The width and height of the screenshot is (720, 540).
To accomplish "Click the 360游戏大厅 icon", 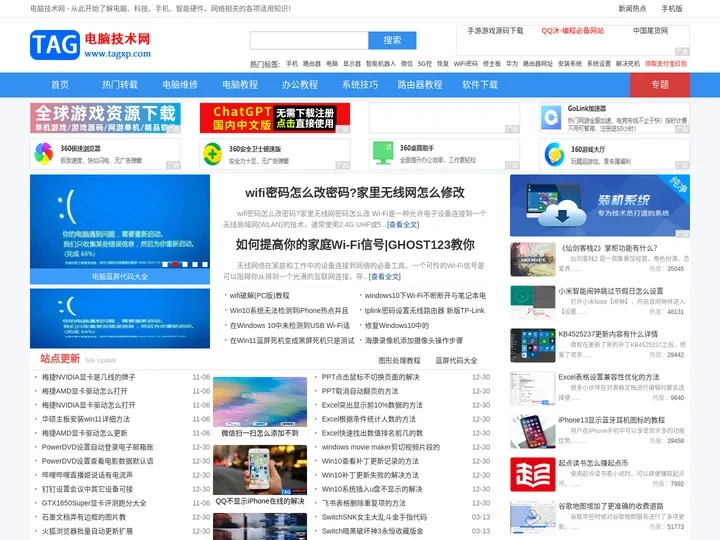I will tap(554, 154).
